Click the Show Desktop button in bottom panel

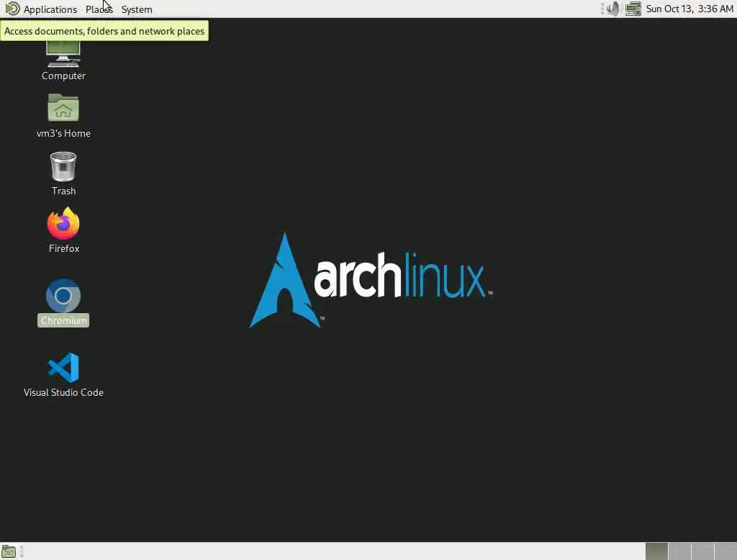9,551
